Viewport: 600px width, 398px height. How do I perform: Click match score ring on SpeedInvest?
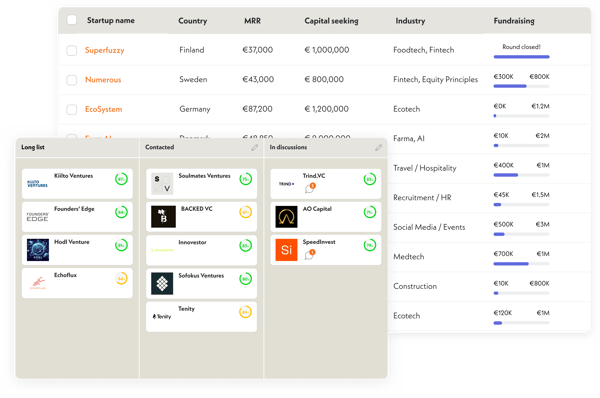[x=370, y=245]
